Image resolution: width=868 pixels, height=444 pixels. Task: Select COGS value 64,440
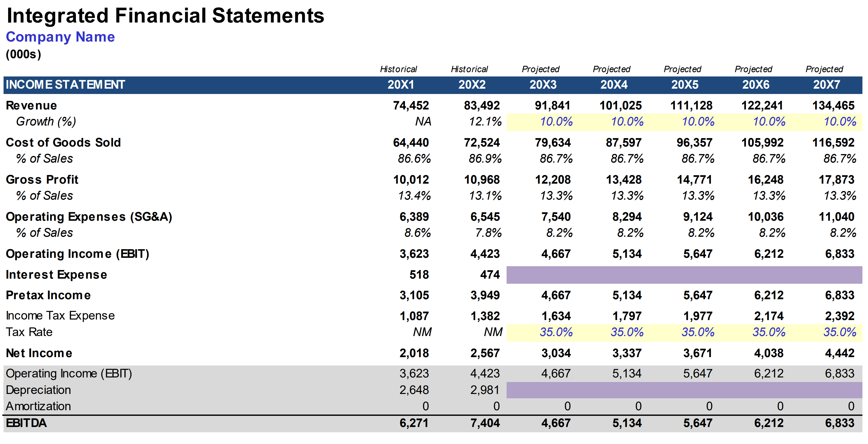pyautogui.click(x=411, y=142)
